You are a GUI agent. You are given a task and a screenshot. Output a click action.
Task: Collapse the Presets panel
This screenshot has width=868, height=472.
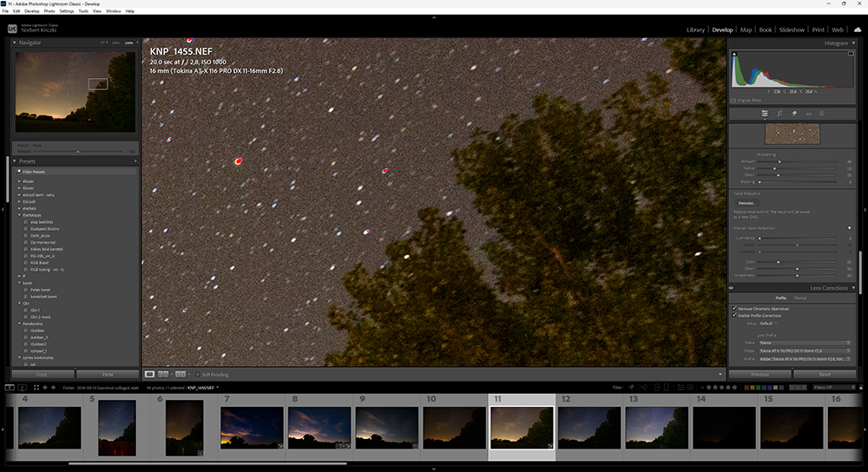tap(15, 161)
